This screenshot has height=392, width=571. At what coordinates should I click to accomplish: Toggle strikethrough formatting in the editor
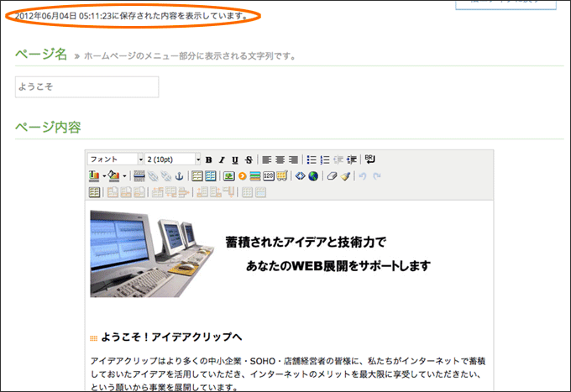[x=249, y=159]
